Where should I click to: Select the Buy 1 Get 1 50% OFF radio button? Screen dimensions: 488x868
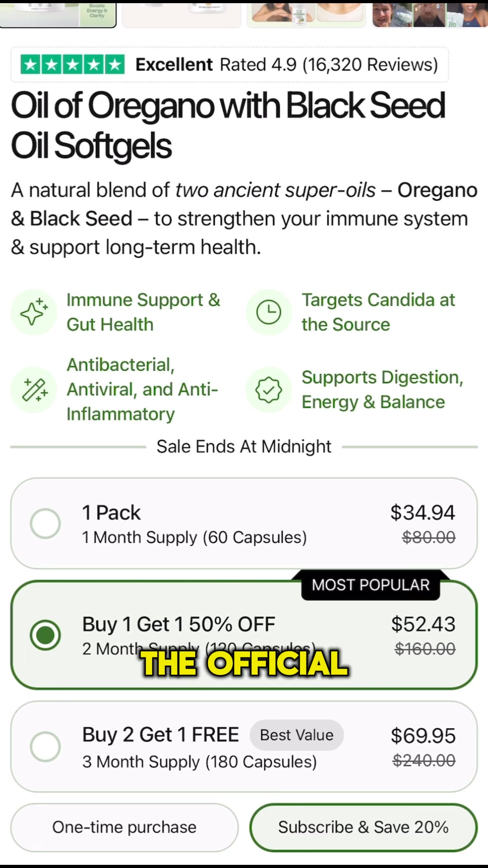click(45, 635)
